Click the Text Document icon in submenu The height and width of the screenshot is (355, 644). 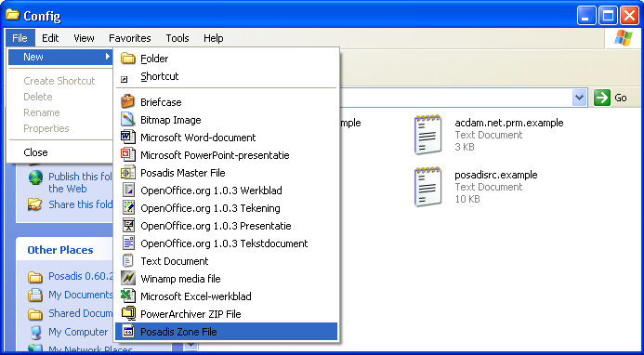tap(128, 260)
